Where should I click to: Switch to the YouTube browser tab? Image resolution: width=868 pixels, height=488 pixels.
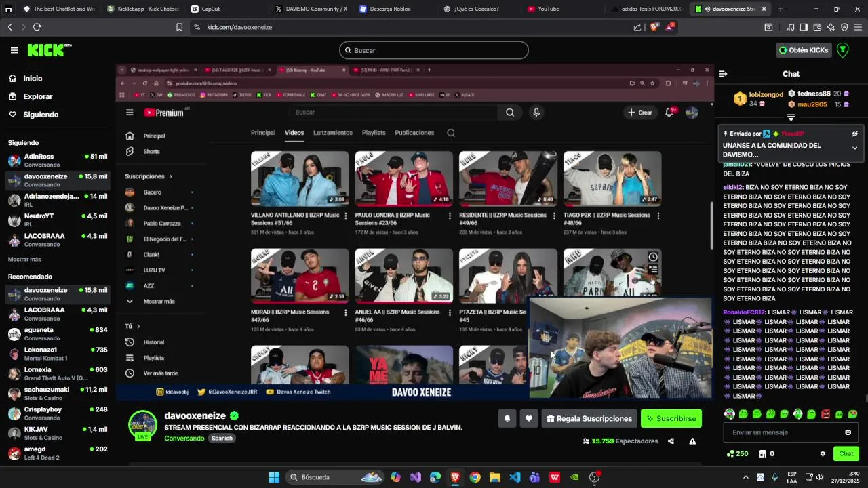coord(563,9)
